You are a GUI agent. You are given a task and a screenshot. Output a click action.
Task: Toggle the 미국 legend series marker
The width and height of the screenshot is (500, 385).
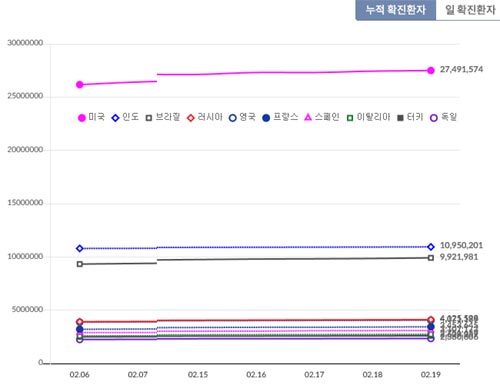pyautogui.click(x=82, y=118)
